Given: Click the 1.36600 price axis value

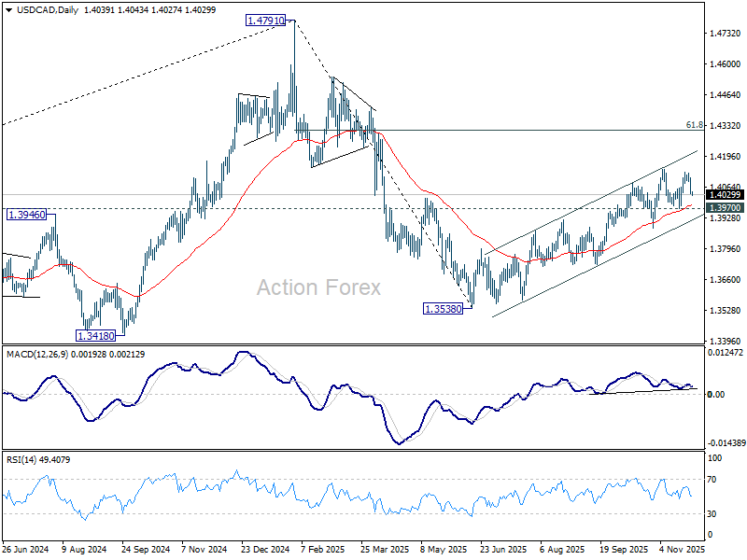Looking at the screenshot, I should tap(726, 279).
